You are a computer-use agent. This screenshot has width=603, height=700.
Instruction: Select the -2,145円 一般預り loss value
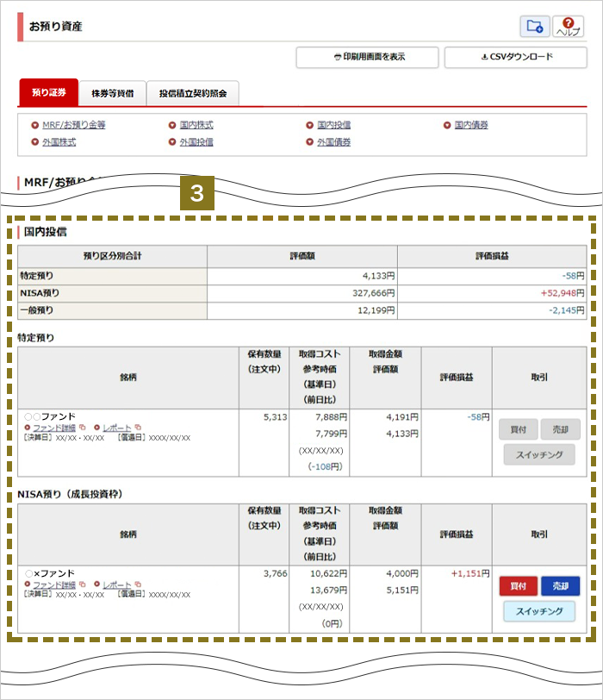567,310
